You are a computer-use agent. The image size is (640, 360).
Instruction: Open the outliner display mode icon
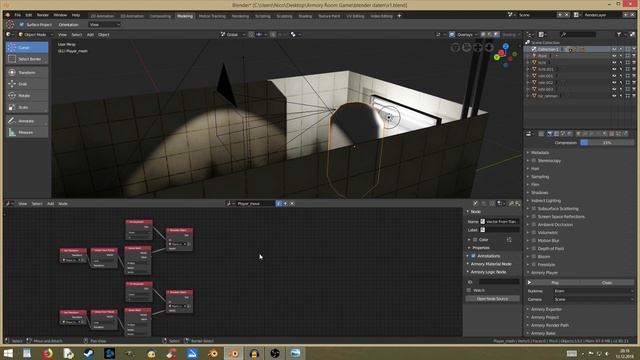coord(542,35)
